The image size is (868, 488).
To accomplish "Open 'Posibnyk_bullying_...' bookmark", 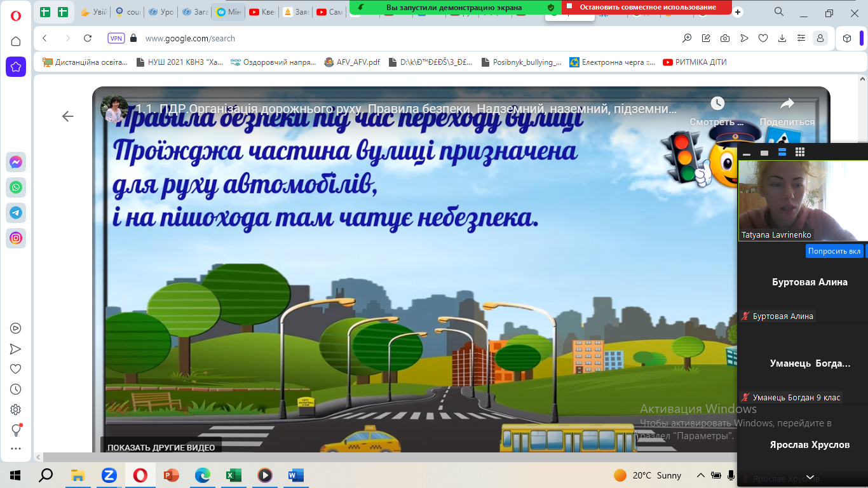I will pyautogui.click(x=522, y=62).
